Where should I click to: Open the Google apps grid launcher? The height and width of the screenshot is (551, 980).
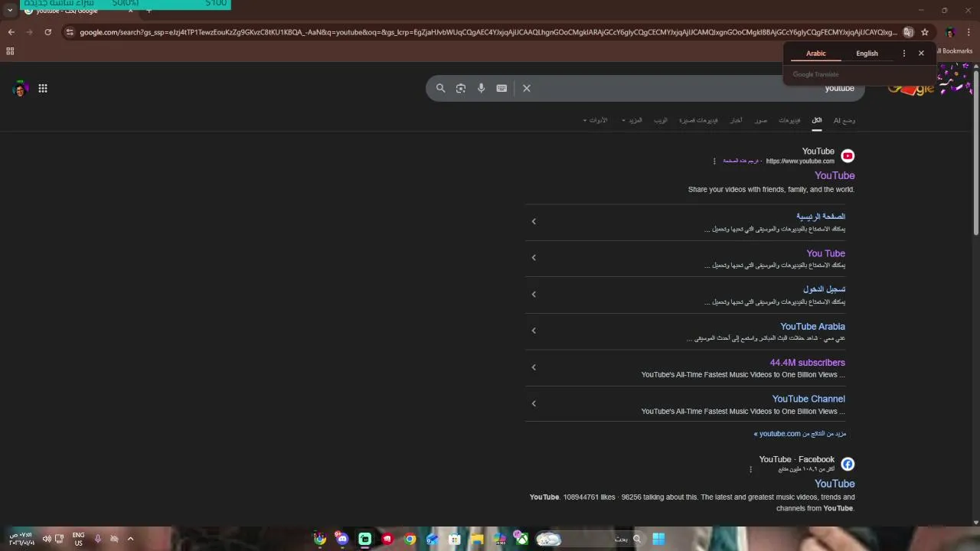pyautogui.click(x=43, y=89)
